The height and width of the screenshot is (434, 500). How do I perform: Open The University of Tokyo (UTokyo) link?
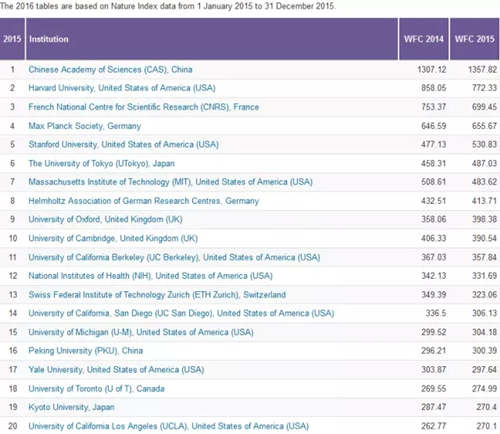[x=101, y=163]
